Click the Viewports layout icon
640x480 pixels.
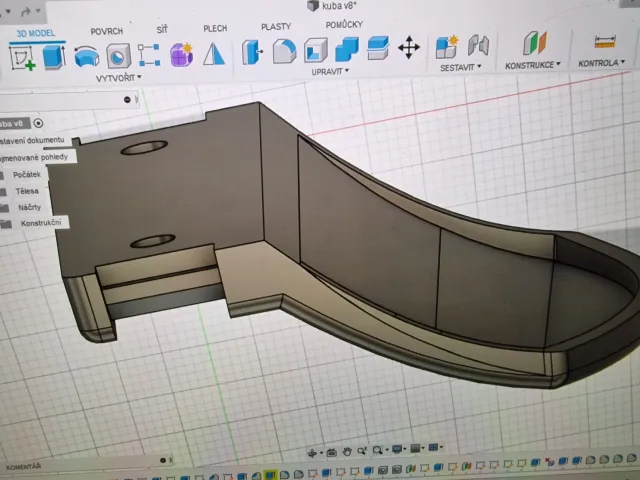click(x=433, y=448)
